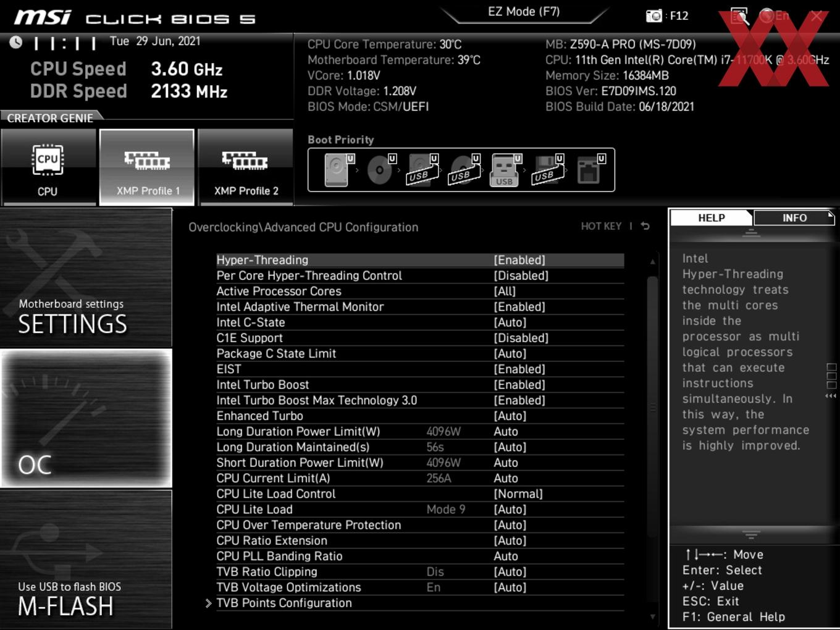The height and width of the screenshot is (630, 840).
Task: Toggle Per Core Hyper-Threading Control Disabled value
Action: 521,275
